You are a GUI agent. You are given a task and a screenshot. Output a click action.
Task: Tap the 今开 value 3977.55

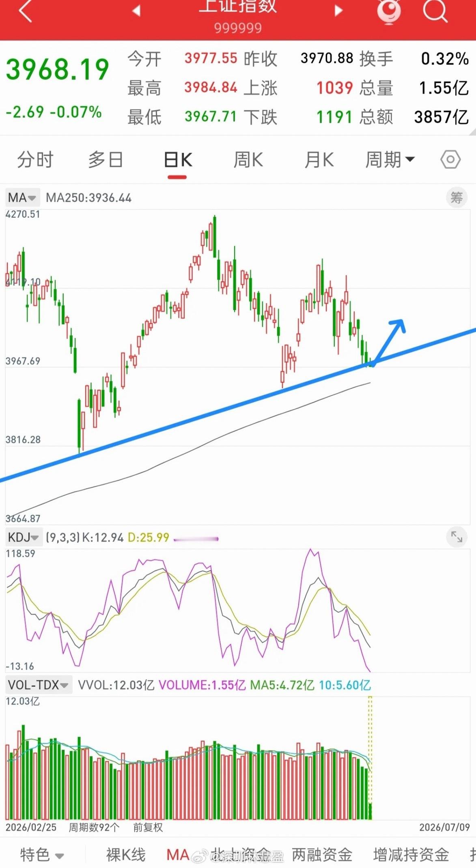(211, 58)
